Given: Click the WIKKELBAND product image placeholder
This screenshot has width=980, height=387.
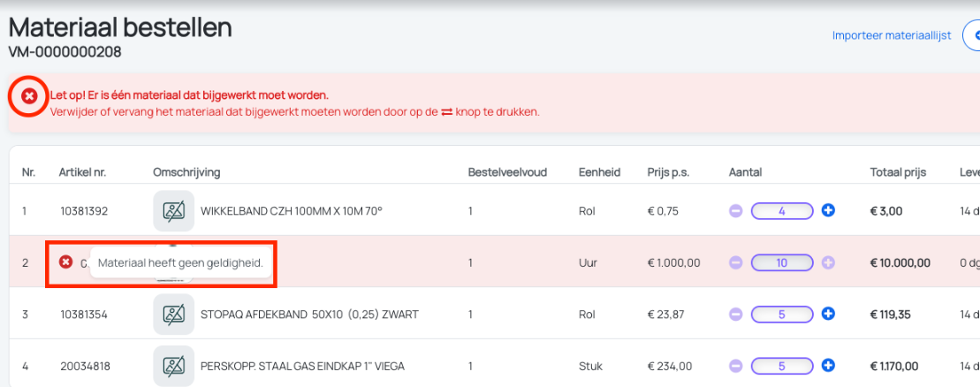Looking at the screenshot, I should tap(173, 210).
